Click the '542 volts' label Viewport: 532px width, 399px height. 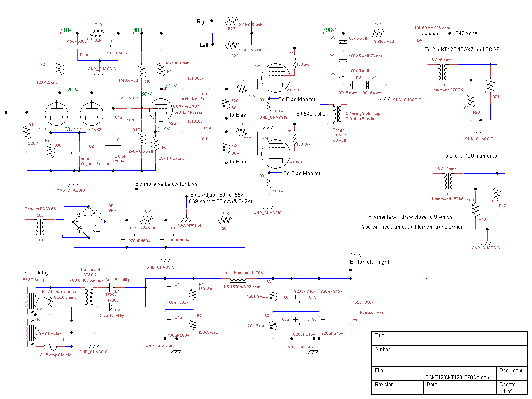click(x=466, y=33)
